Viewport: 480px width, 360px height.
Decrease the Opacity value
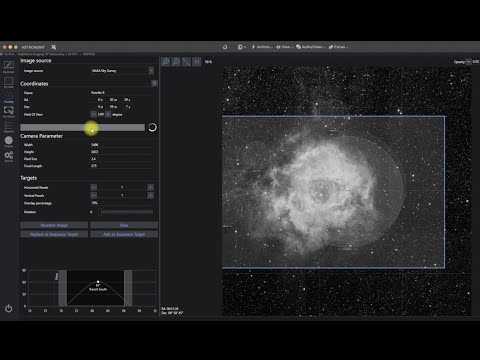click(x=468, y=62)
